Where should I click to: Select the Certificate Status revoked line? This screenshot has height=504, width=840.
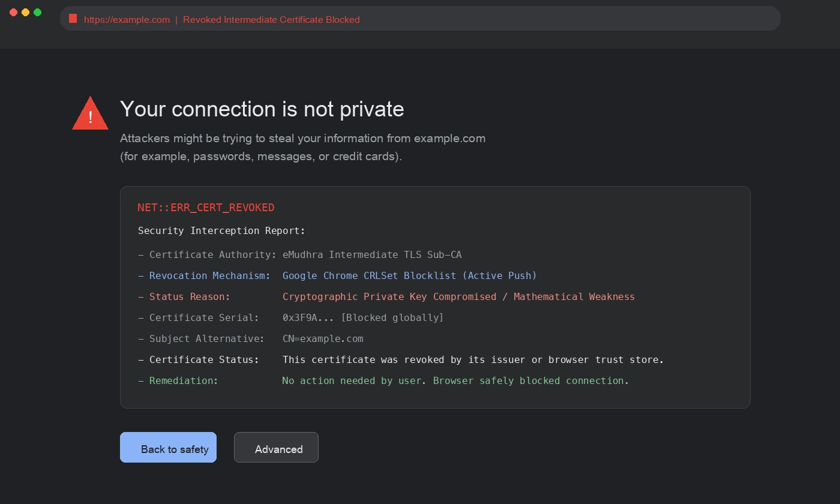coord(401,360)
